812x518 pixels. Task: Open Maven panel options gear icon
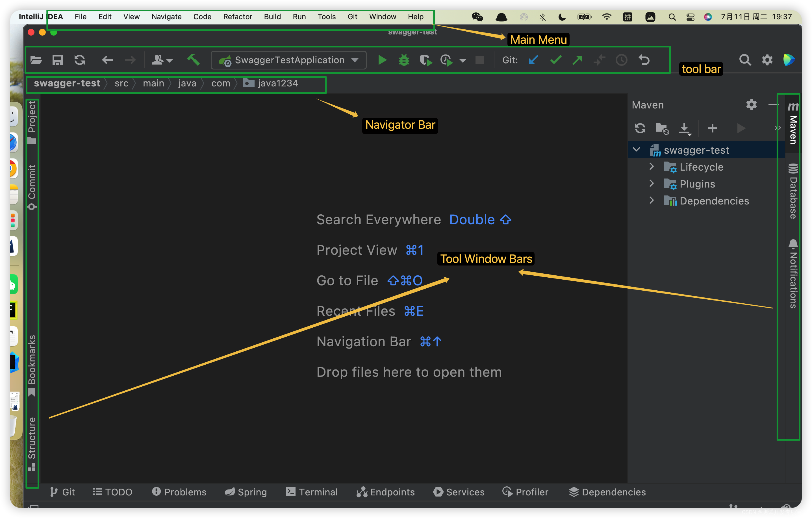point(751,105)
